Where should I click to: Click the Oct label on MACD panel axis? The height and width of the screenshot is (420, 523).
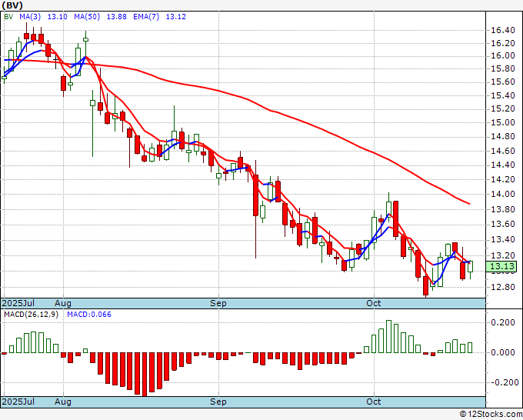[x=374, y=402]
